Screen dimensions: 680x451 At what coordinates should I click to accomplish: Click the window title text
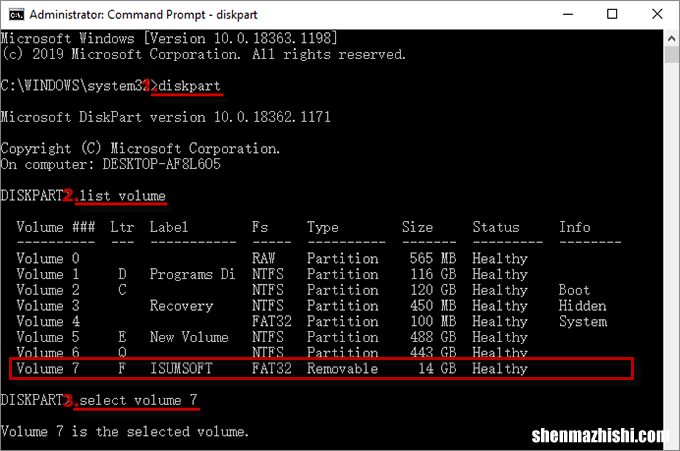(x=144, y=15)
